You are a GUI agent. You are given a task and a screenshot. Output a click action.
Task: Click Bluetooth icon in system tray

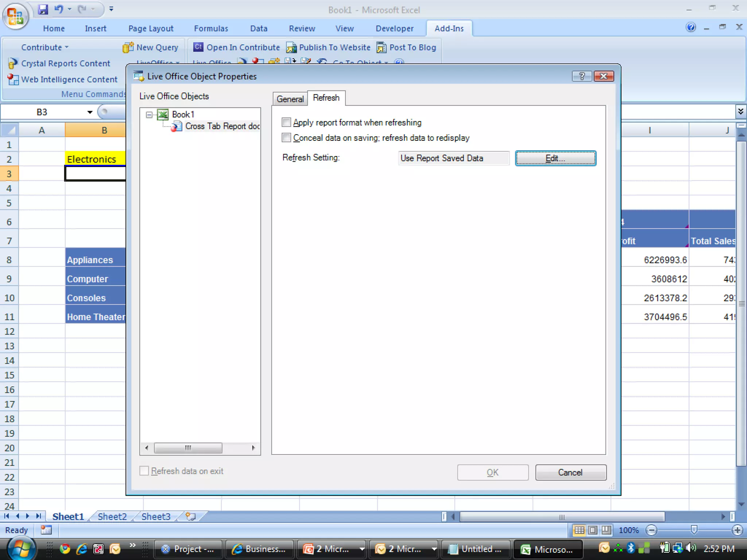(631, 548)
